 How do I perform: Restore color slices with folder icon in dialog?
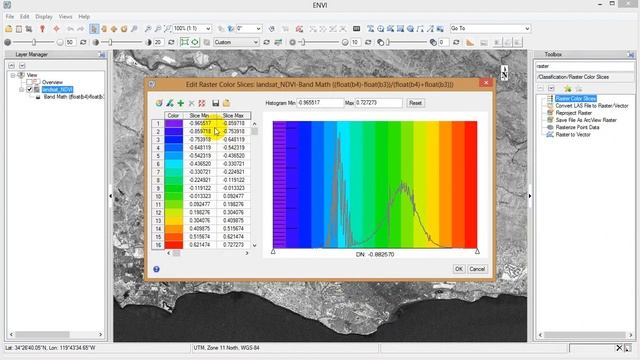(227, 103)
